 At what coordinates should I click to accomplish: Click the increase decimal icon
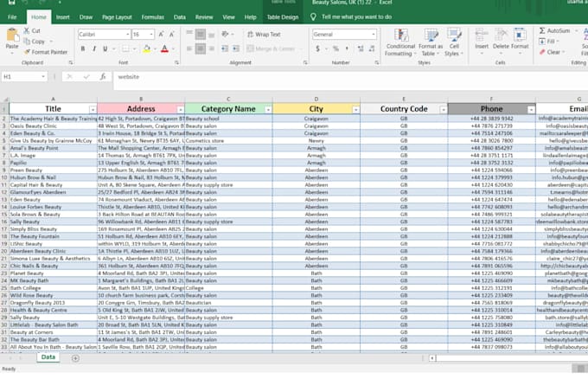[361, 48]
